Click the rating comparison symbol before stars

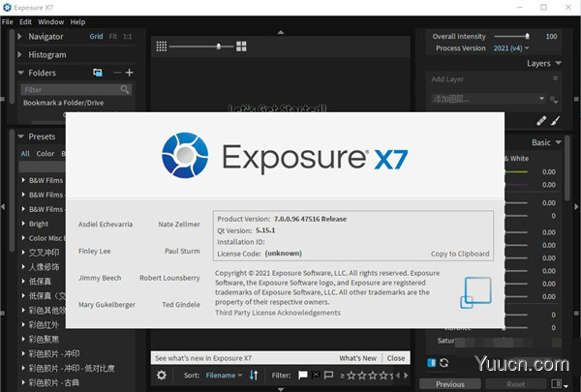(x=343, y=376)
